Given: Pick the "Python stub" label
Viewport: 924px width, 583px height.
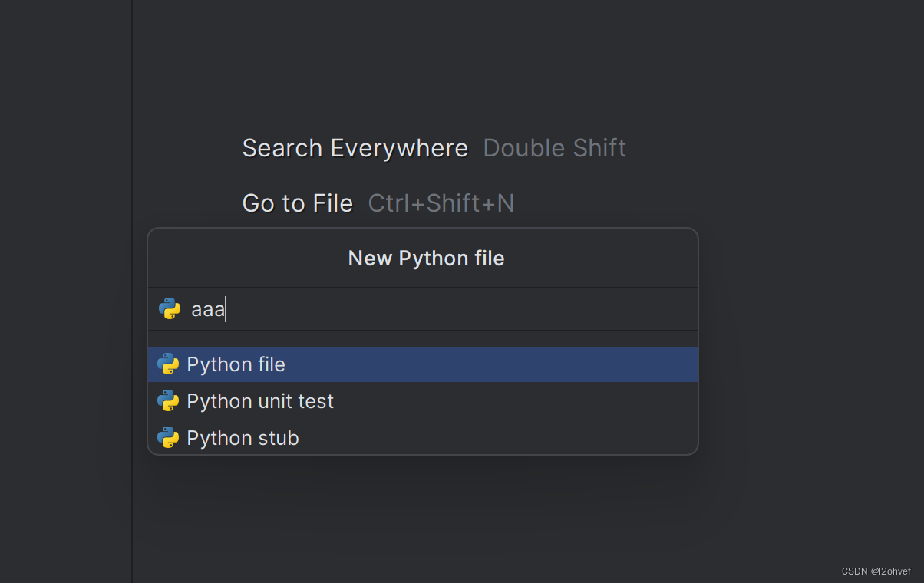Looking at the screenshot, I should [243, 438].
